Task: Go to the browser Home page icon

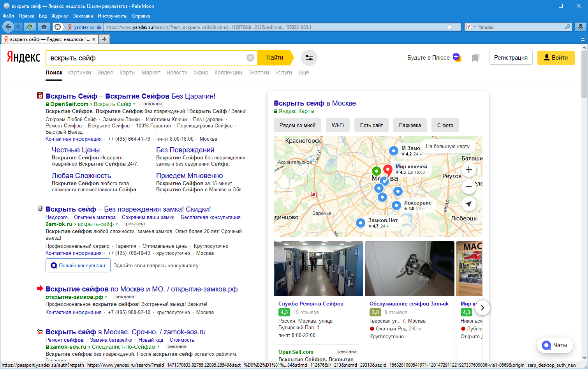Action: coord(44,27)
